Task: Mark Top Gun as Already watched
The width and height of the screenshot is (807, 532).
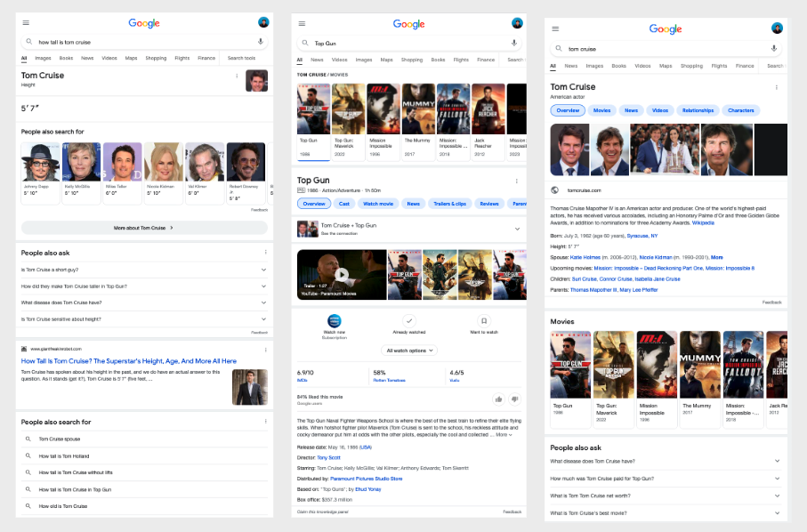Action: click(409, 321)
